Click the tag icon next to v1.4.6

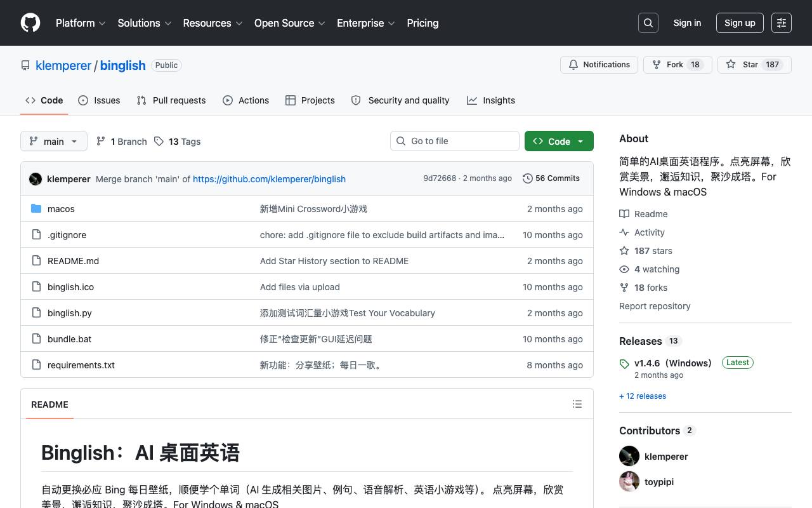[624, 364]
